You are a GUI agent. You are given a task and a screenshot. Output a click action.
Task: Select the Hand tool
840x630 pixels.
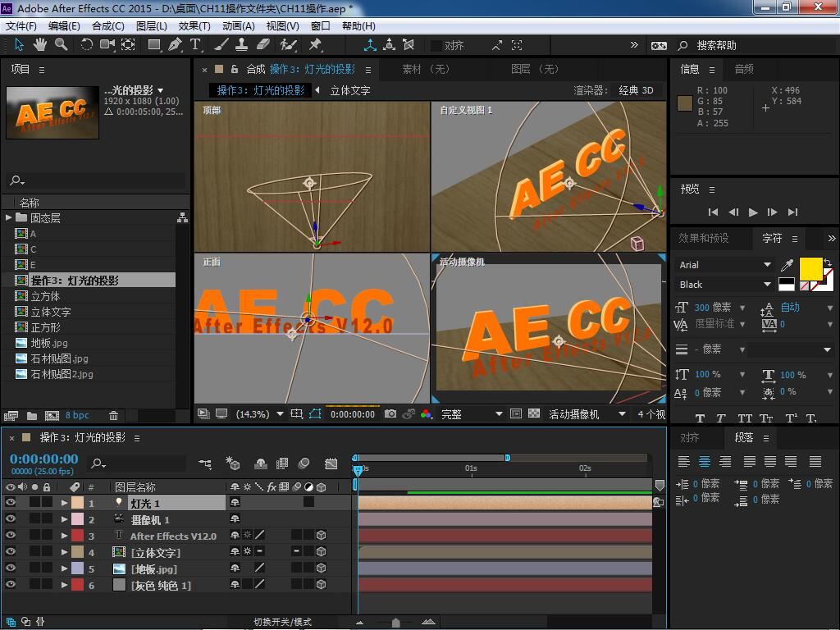(x=39, y=45)
